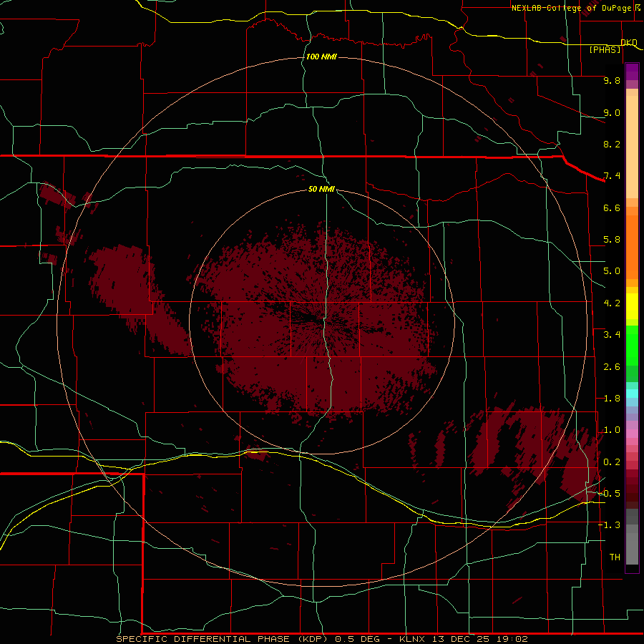This screenshot has width=644, height=644.
Task: Click the 0.2 scale label
Action: tap(612, 462)
